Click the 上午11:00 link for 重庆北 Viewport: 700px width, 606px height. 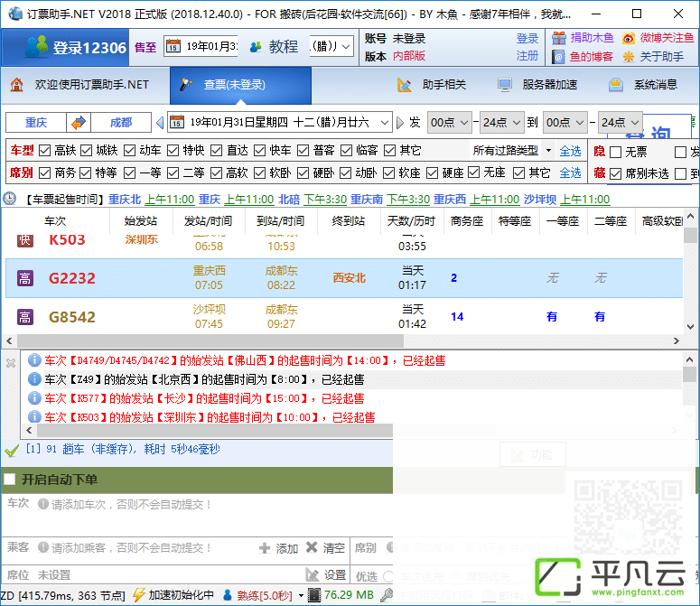click(x=170, y=200)
